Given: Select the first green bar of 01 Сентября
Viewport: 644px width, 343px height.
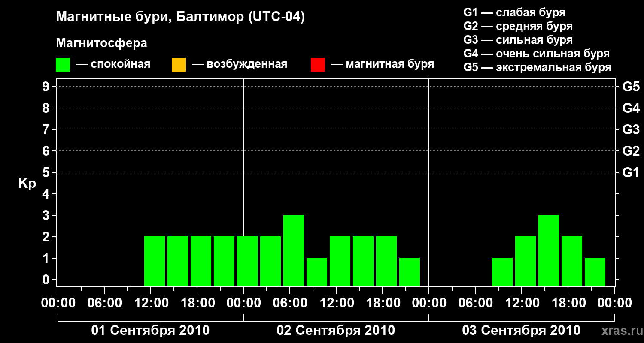Looking at the screenshot, I should click(155, 261).
